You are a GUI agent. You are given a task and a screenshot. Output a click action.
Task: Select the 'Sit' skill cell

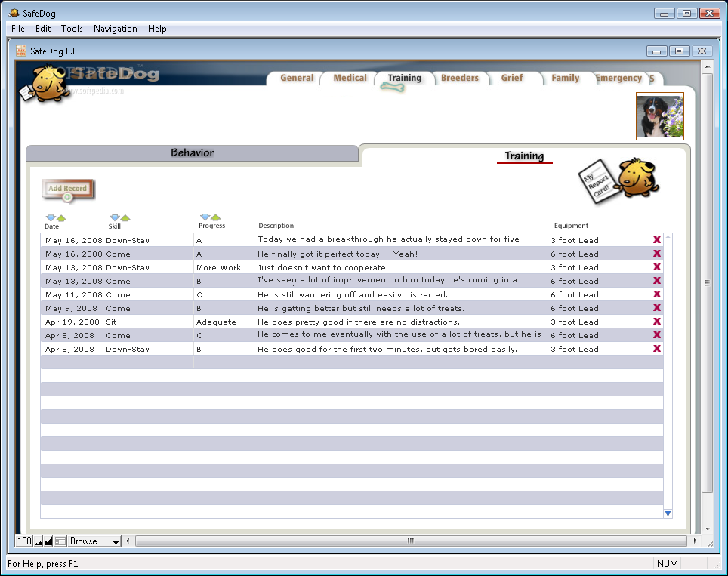click(x=149, y=322)
